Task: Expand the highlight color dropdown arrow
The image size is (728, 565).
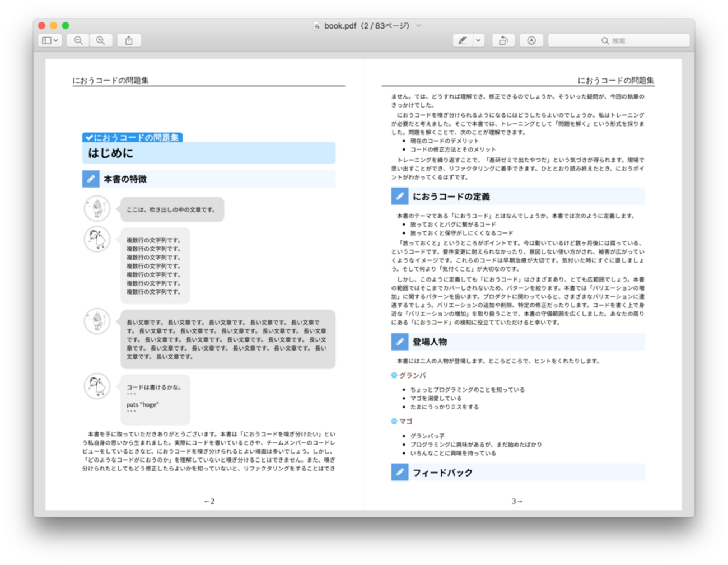Action: 478,40
